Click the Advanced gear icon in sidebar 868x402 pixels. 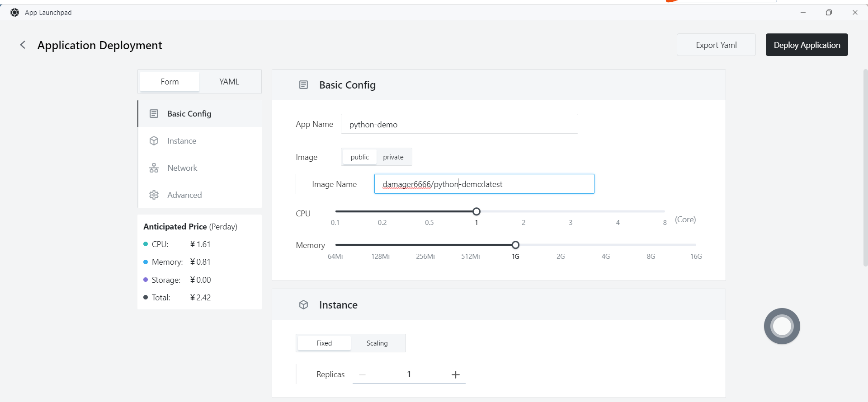point(154,195)
